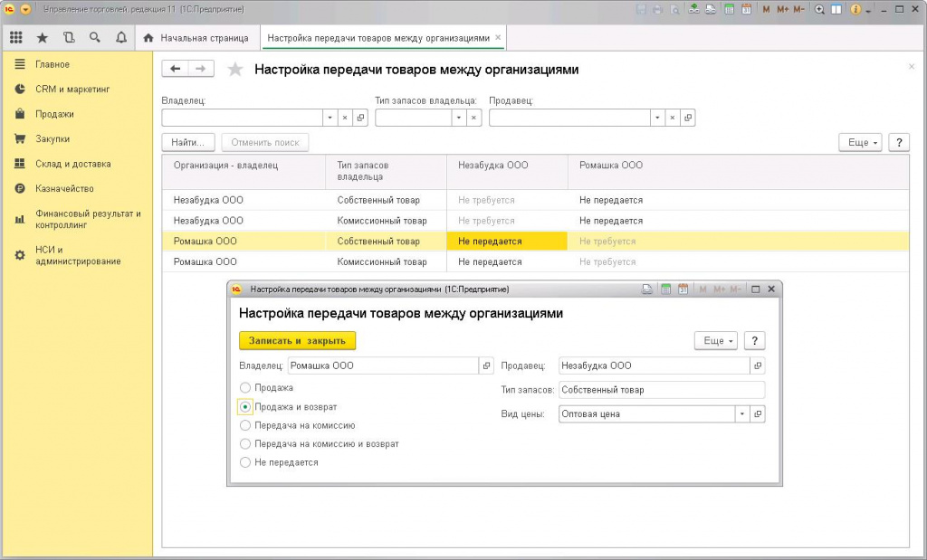927x560 pixels.
Task: Select Передача на комиссию option
Action: coord(244,425)
